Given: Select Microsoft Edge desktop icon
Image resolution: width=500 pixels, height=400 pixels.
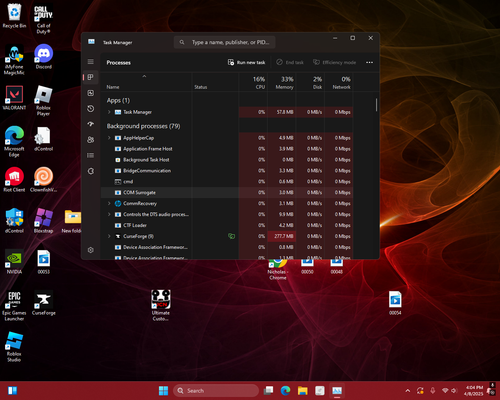Looking at the screenshot, I should pos(14,141).
